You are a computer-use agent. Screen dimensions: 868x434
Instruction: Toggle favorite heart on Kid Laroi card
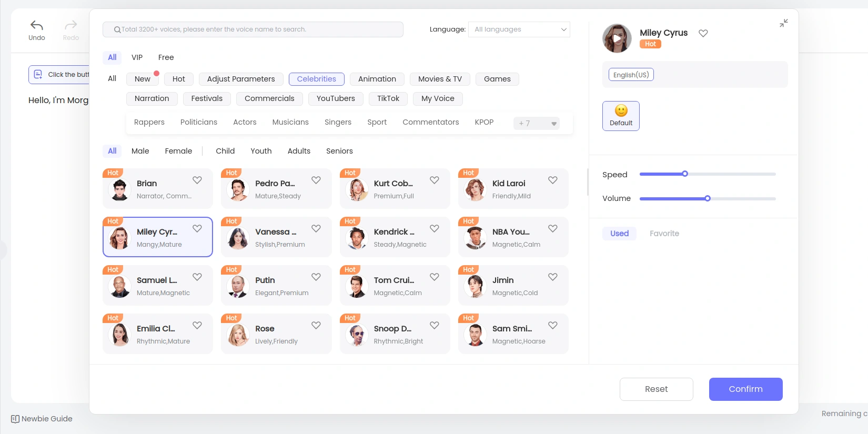tap(553, 180)
